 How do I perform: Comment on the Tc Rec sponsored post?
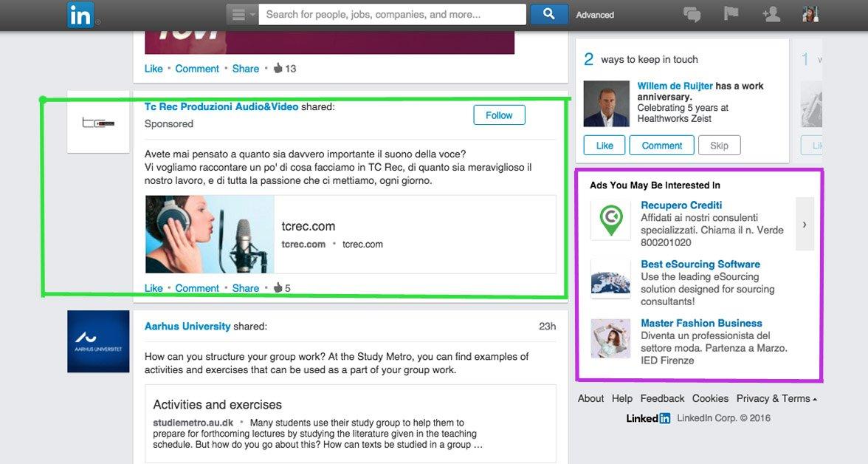197,288
